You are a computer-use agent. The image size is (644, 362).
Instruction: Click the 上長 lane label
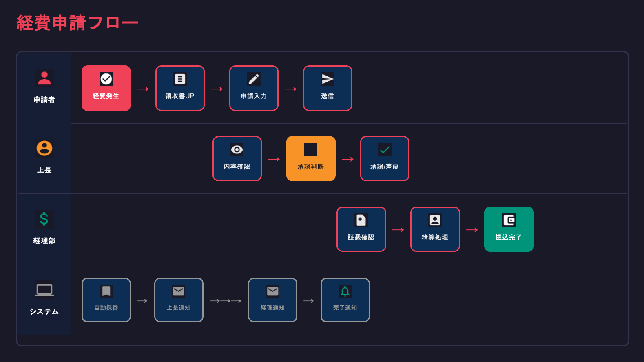tap(44, 170)
